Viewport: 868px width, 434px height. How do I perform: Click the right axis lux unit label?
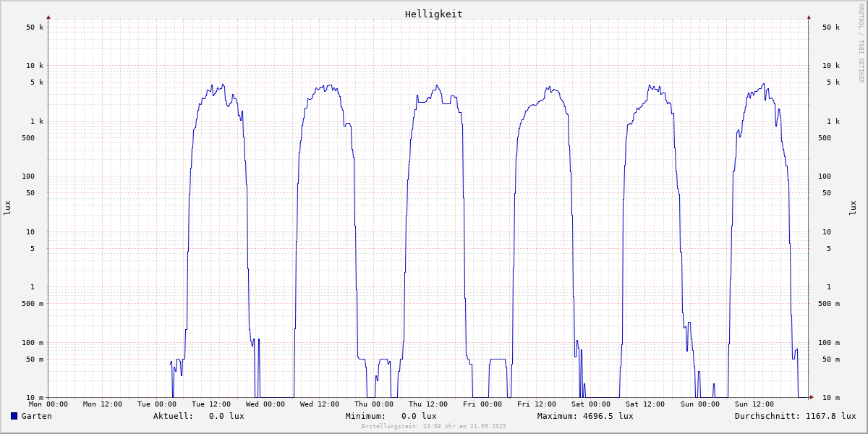(853, 208)
